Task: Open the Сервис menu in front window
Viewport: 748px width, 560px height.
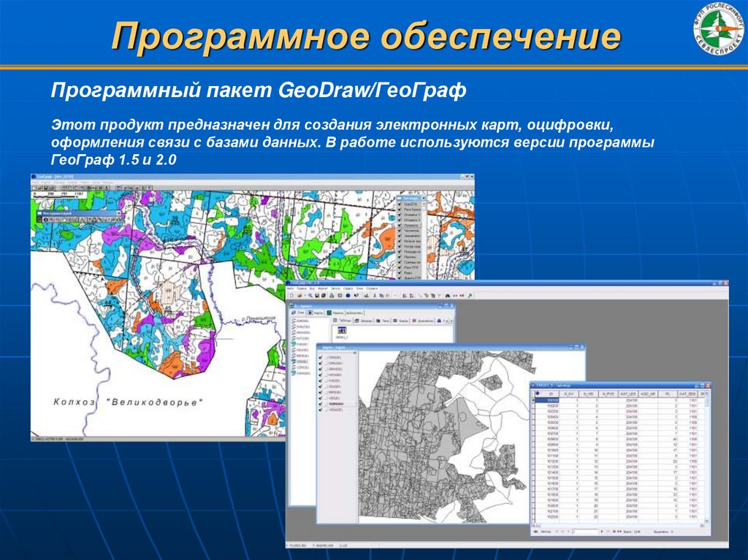Action: click(348, 288)
